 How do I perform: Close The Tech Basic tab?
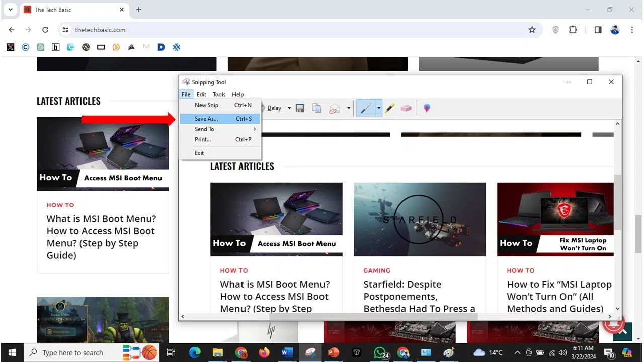122,10
